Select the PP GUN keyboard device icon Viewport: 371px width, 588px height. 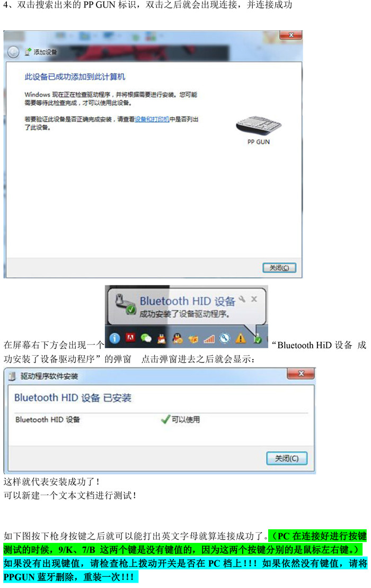[x=259, y=126]
